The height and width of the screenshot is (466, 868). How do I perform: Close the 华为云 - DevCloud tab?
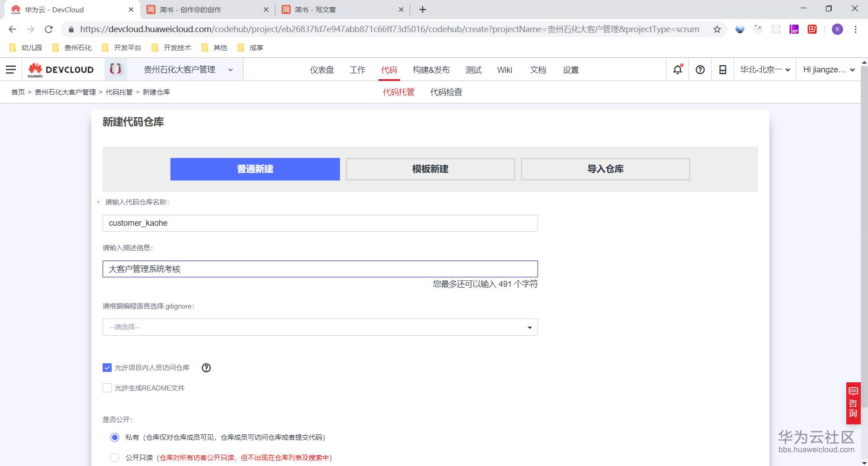point(131,10)
